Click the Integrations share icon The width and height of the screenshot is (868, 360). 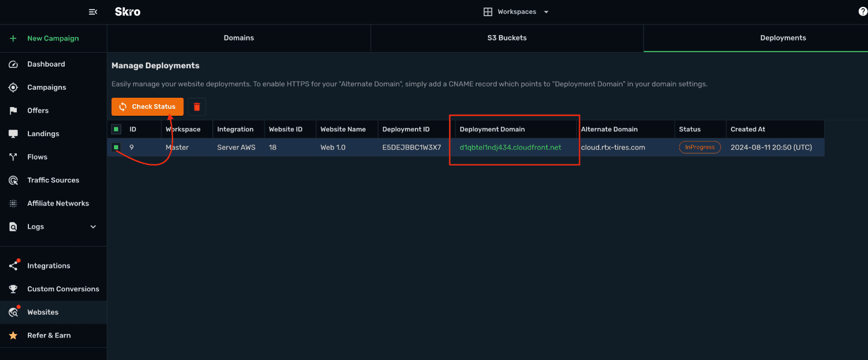pyautogui.click(x=14, y=265)
